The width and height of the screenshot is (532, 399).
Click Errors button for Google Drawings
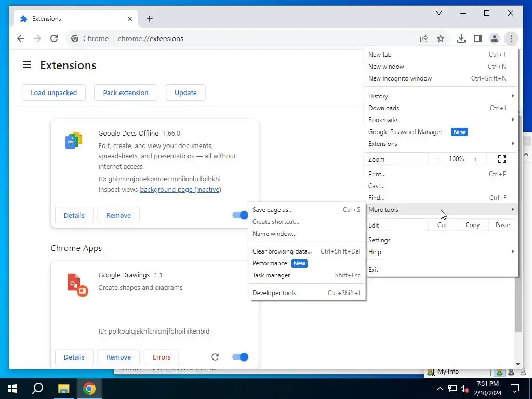[162, 357]
